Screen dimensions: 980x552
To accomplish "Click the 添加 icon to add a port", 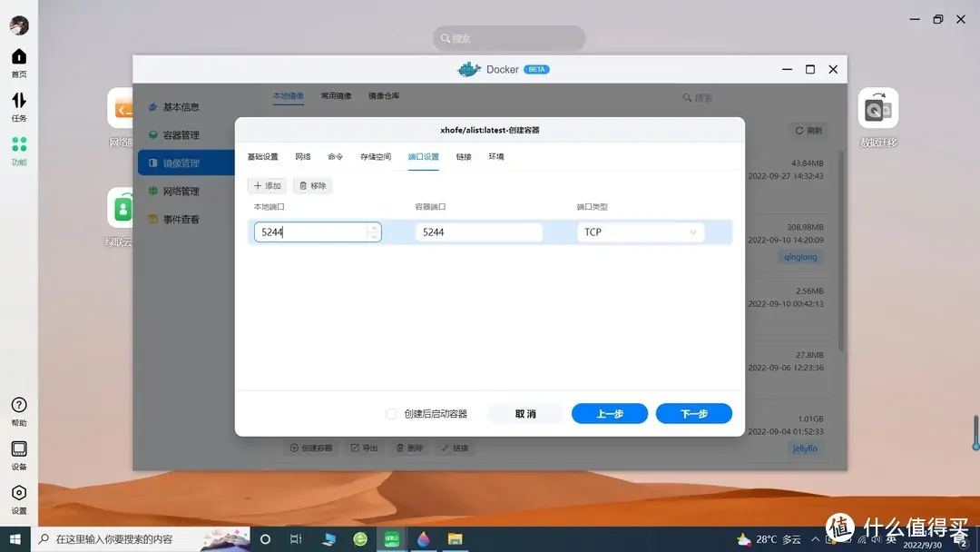I will click(x=267, y=185).
